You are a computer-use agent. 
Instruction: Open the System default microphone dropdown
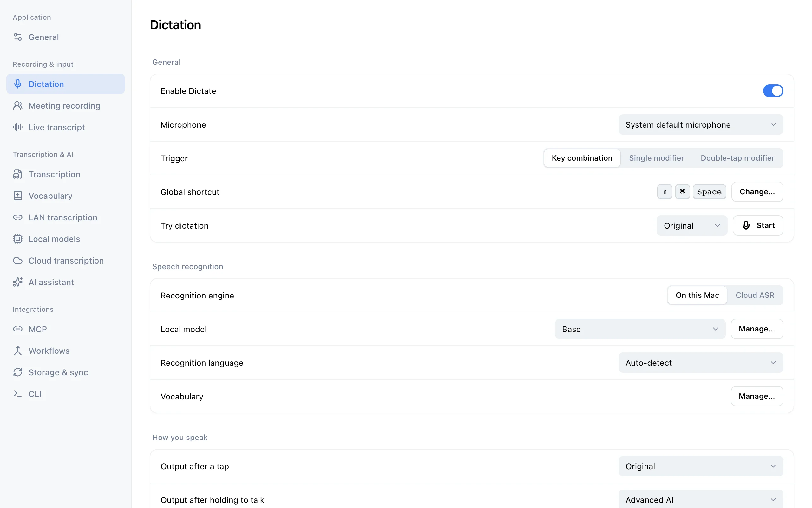pos(701,125)
